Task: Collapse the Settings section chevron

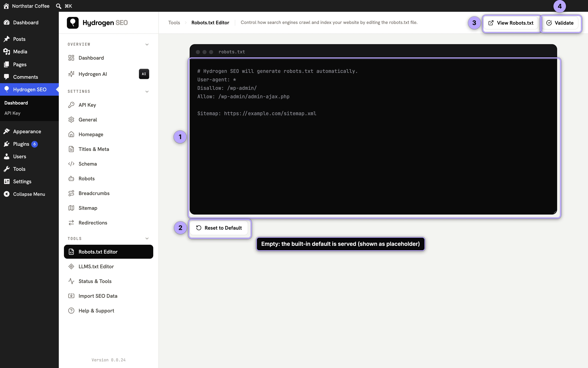Action: pyautogui.click(x=147, y=91)
